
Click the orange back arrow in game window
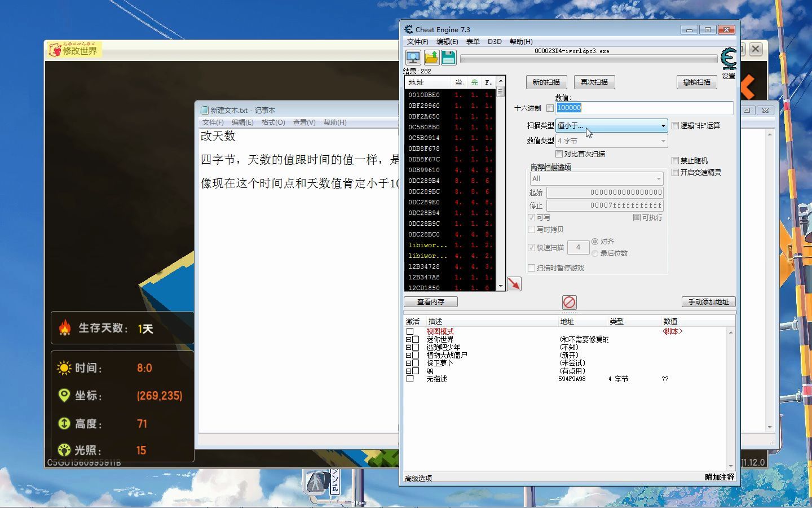coord(748,87)
